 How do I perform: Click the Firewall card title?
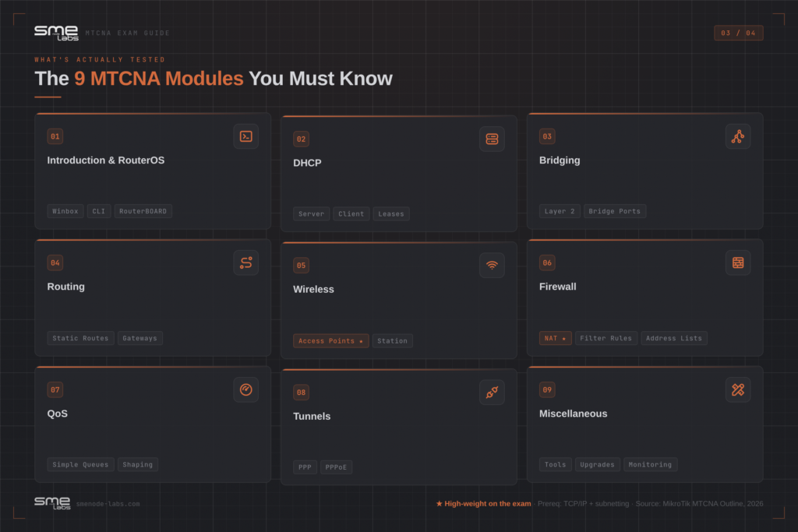(x=558, y=287)
